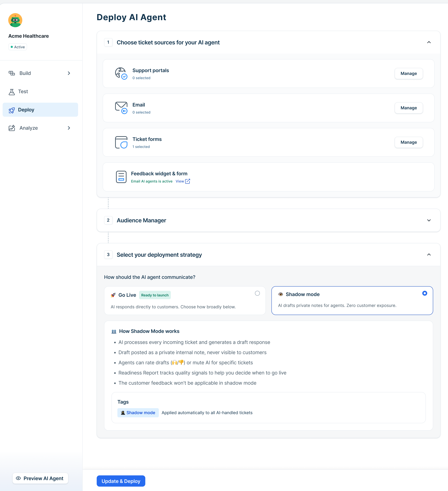
Task: Click the Active status badge
Action: pyautogui.click(x=18, y=47)
